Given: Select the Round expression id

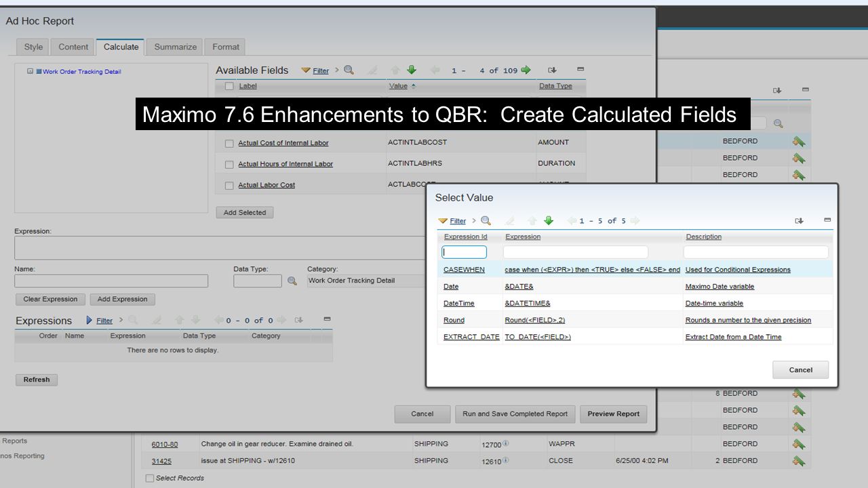Looking at the screenshot, I should click(454, 320).
